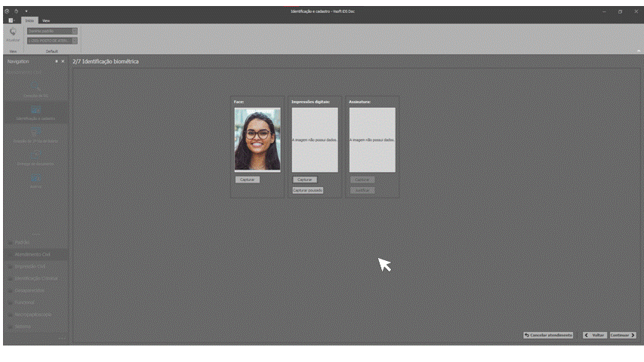The width and height of the screenshot is (644, 362).
Task: Open the POSTO DE ATEN... dropdown
Action: 52,41
